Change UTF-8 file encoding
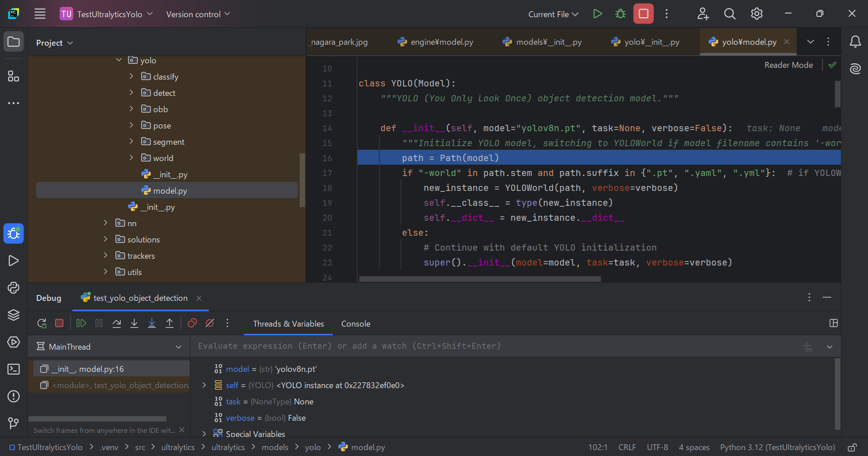868x456 pixels. [657, 447]
